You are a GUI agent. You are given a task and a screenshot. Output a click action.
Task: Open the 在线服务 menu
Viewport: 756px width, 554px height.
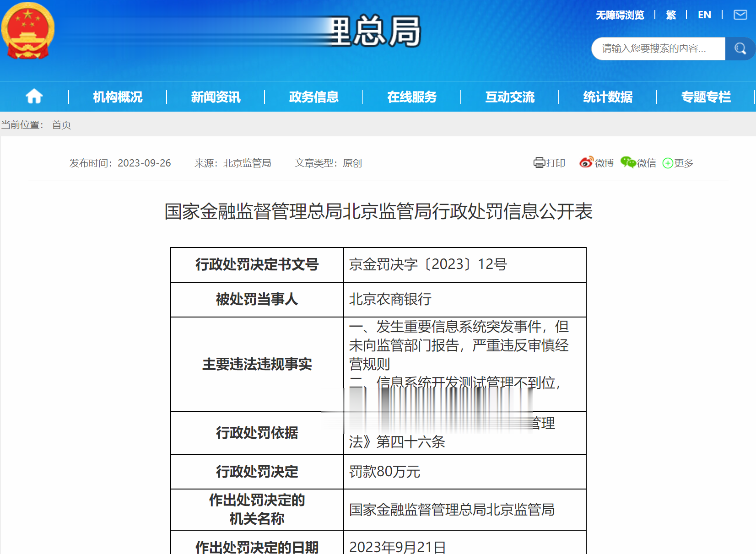(x=412, y=97)
